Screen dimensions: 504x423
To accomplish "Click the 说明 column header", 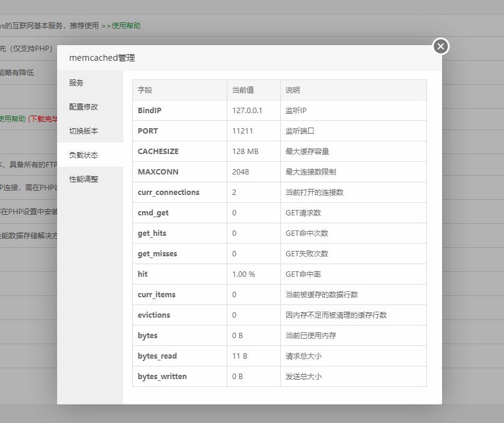I will 293,90.
